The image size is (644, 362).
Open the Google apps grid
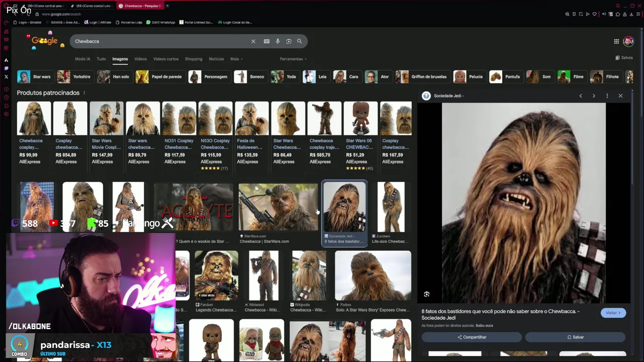(616, 41)
